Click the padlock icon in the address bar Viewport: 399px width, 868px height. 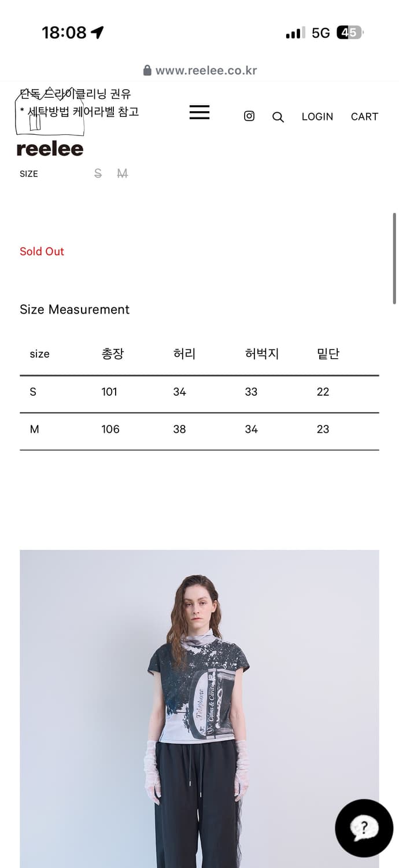coord(147,70)
